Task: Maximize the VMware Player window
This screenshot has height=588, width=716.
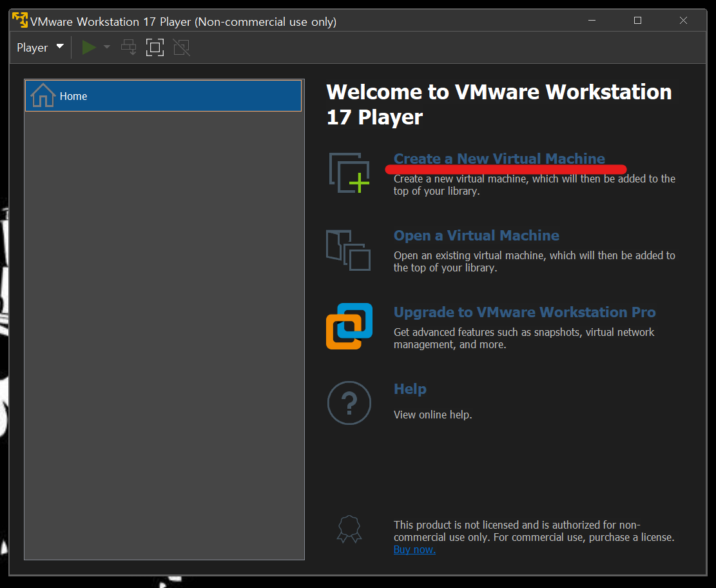Action: pos(638,21)
